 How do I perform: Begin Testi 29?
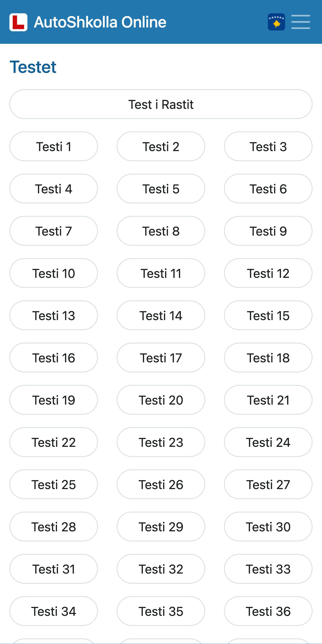[x=161, y=527]
